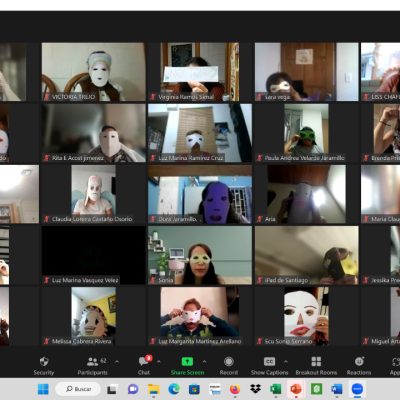400x400 pixels.
Task: Open Excel from the taskbar
Action: 276,389
